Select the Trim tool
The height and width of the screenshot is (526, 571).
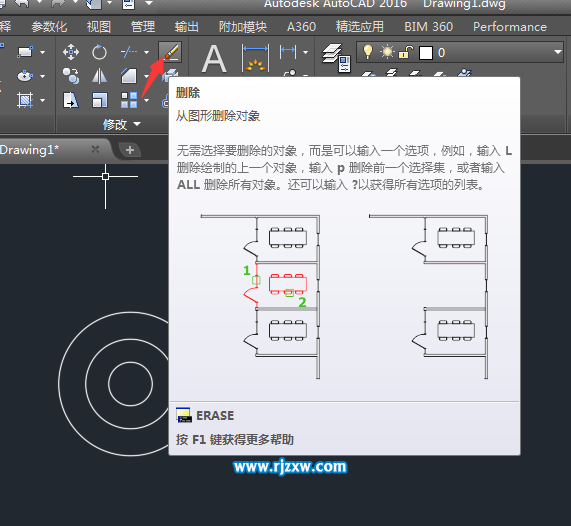[129, 52]
